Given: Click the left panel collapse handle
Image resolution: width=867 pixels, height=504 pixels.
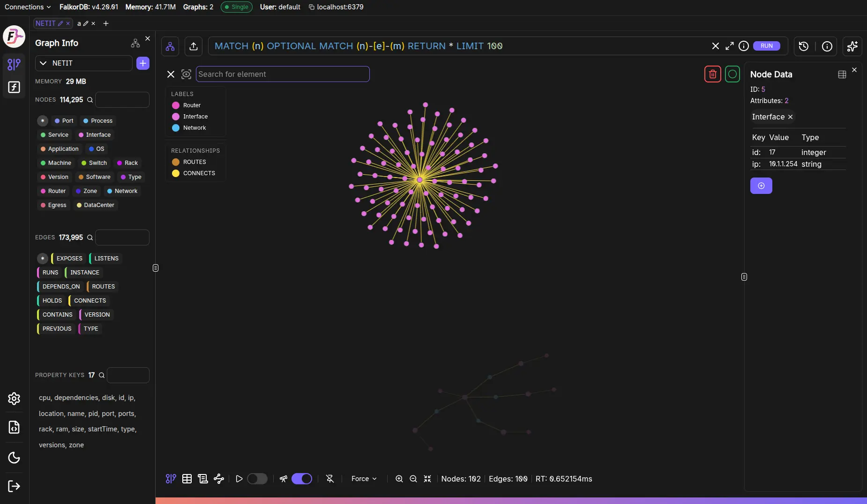Looking at the screenshot, I should pyautogui.click(x=156, y=268).
